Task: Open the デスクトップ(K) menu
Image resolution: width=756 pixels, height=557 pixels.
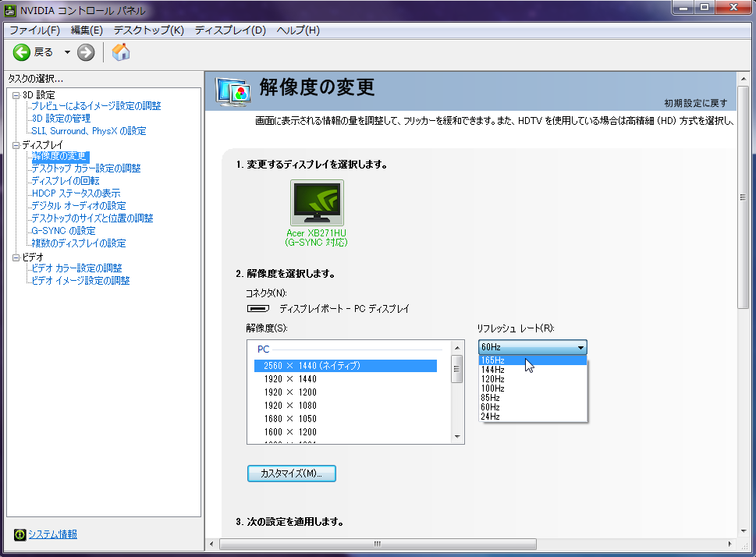Action: pos(149,30)
